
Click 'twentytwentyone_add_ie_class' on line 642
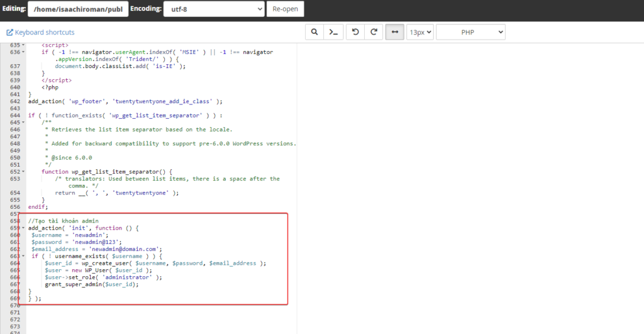pos(162,101)
